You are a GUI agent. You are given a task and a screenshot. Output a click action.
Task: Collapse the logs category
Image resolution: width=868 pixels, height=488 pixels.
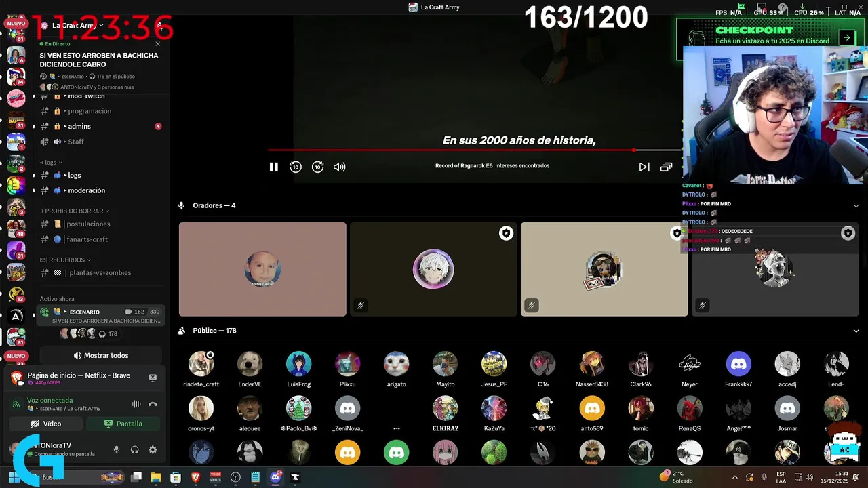click(x=52, y=163)
